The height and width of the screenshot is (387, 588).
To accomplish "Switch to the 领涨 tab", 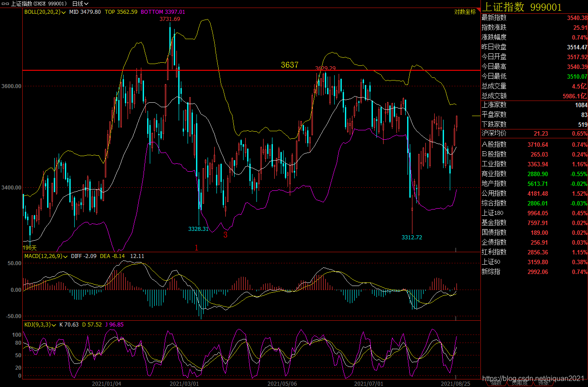I will tap(543, 383).
